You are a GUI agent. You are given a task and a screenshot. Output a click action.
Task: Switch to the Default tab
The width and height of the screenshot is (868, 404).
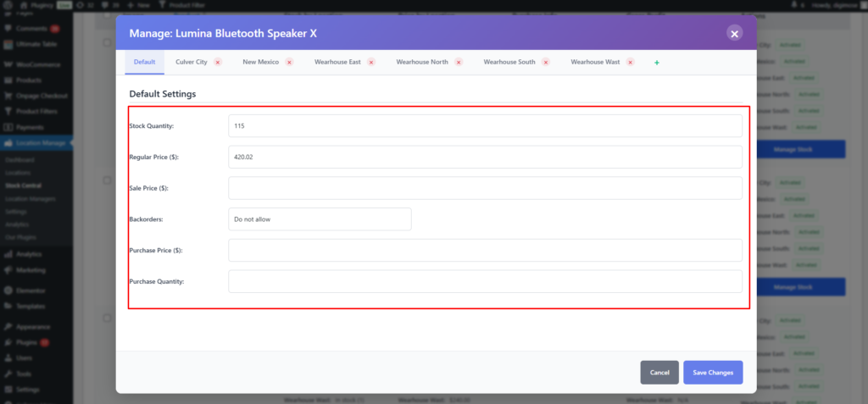coord(144,62)
